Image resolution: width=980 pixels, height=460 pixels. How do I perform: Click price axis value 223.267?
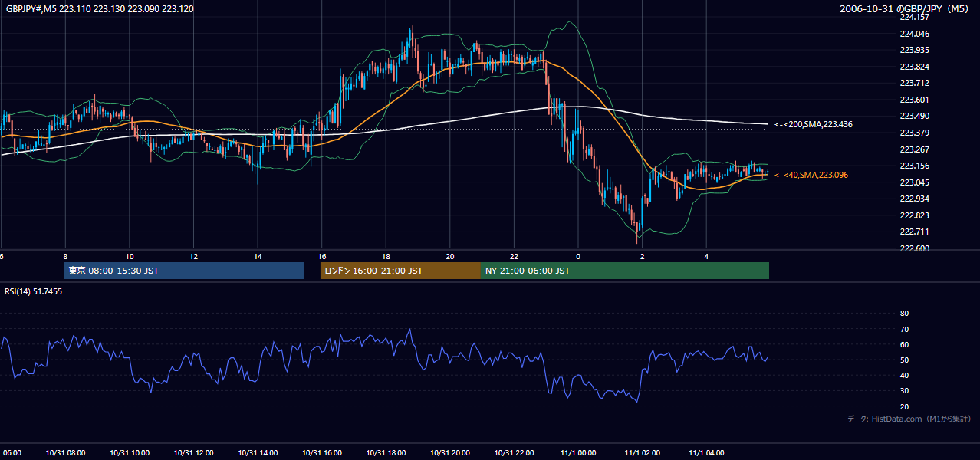(914, 149)
